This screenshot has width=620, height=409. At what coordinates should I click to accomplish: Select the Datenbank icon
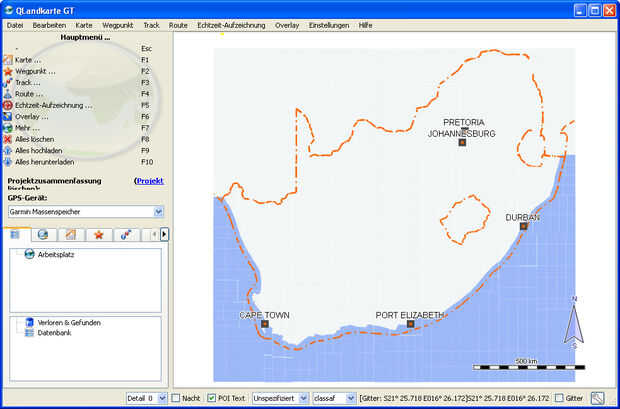click(x=29, y=333)
